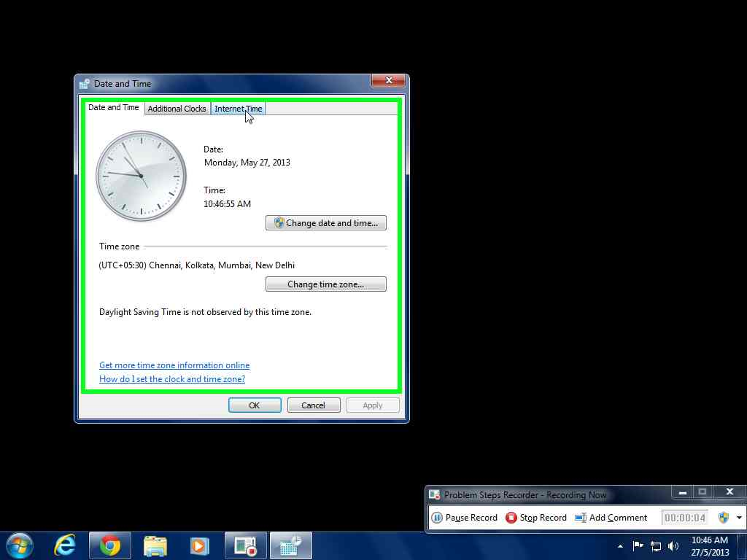This screenshot has width=747, height=560.
Task: Open the network icon in the system tray
Action: (x=655, y=546)
